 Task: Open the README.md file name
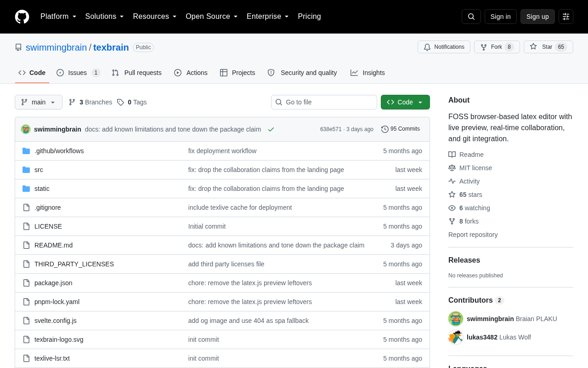coord(53,245)
